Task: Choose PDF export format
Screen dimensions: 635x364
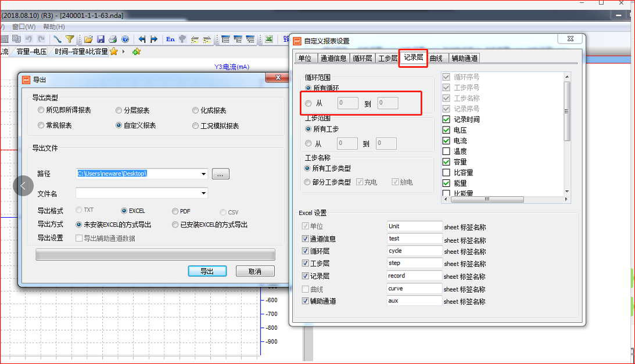Action: (175, 211)
